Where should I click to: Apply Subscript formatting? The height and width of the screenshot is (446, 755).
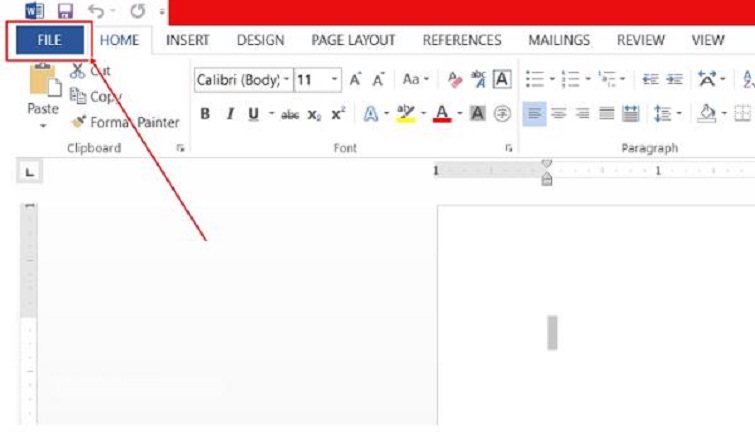tap(314, 114)
